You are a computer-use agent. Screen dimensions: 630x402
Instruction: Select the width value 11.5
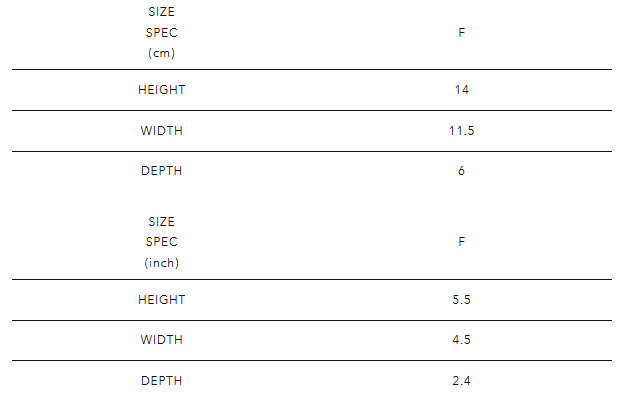click(x=462, y=131)
